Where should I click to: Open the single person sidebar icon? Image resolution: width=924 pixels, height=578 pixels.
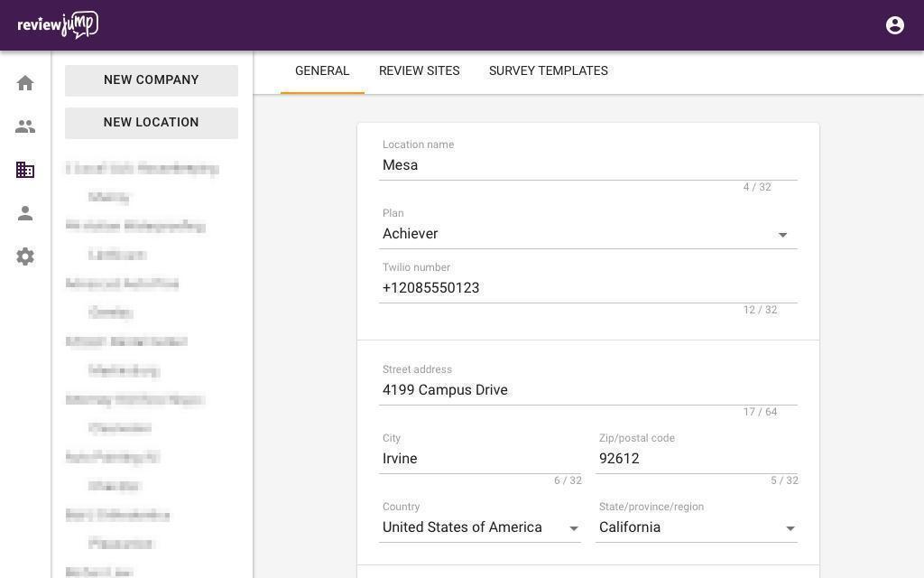click(24, 213)
